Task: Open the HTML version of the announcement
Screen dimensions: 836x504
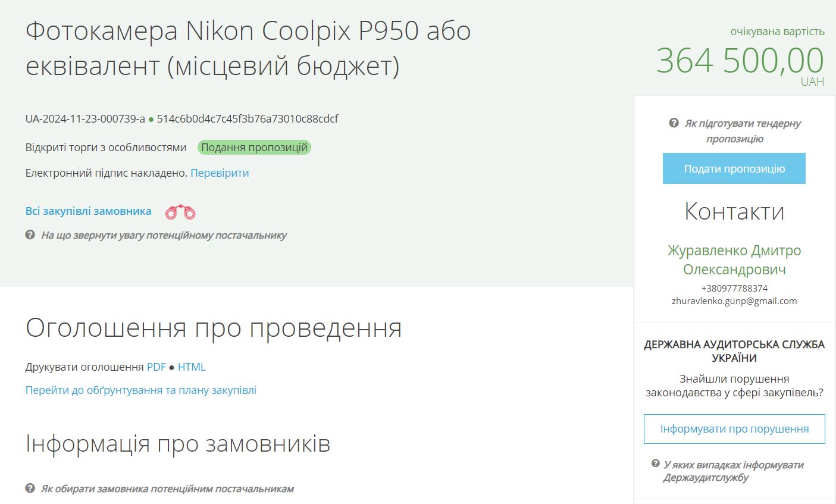Action: (192, 367)
